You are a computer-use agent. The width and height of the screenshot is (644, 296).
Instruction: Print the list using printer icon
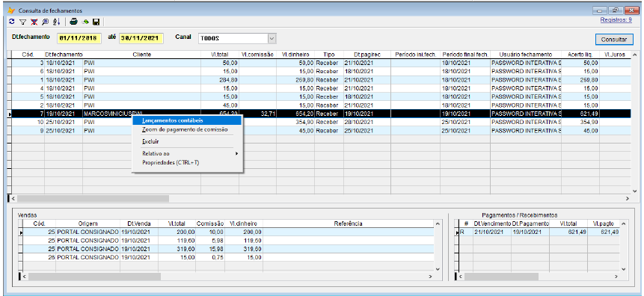[73, 22]
